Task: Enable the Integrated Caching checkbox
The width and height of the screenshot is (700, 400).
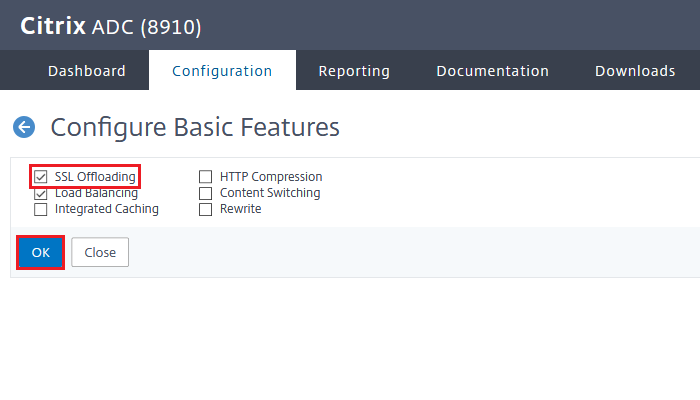Action: (x=41, y=209)
